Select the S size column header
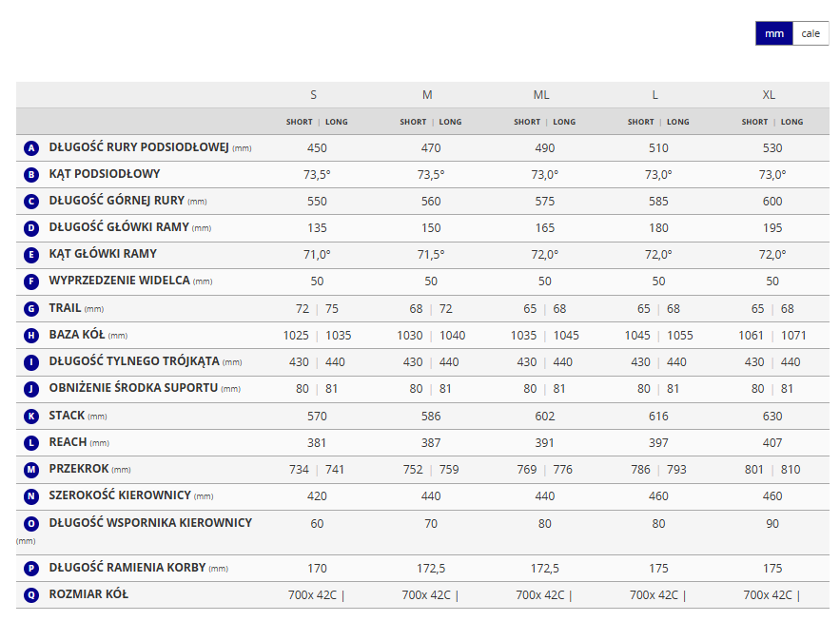Image resolution: width=840 pixels, height=621 pixels. click(314, 95)
